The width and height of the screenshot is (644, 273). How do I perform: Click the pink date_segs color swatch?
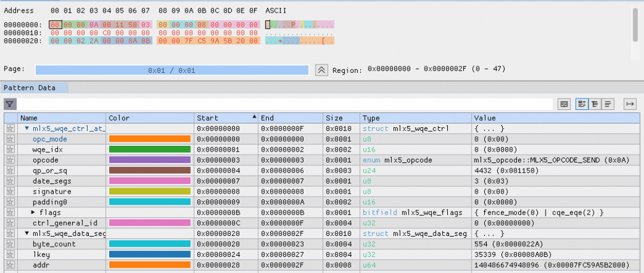click(150, 181)
